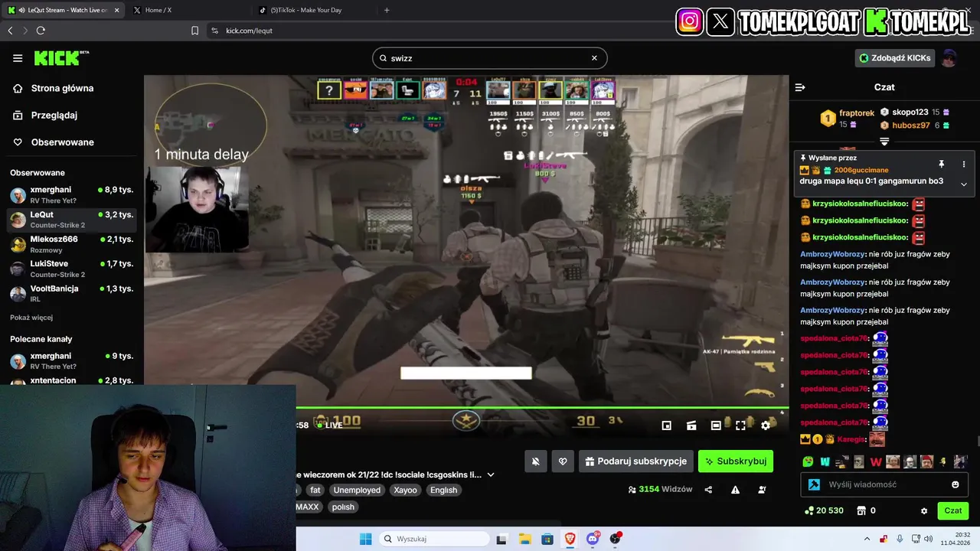
Task: Toggle mini player mode
Action: click(x=667, y=425)
